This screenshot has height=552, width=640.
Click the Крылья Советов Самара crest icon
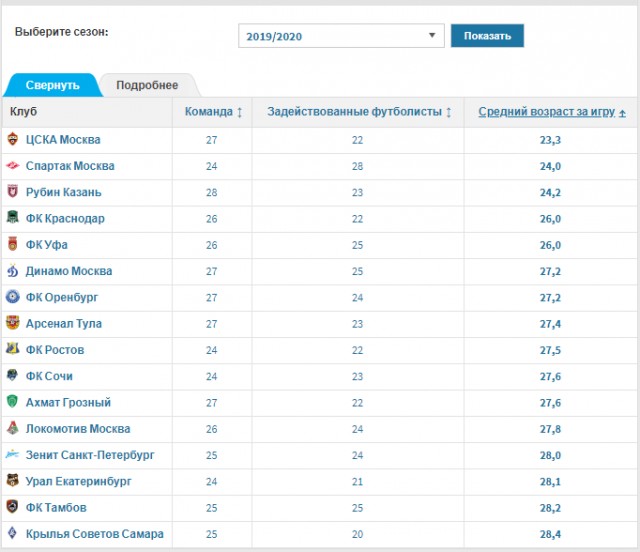coord(13,533)
